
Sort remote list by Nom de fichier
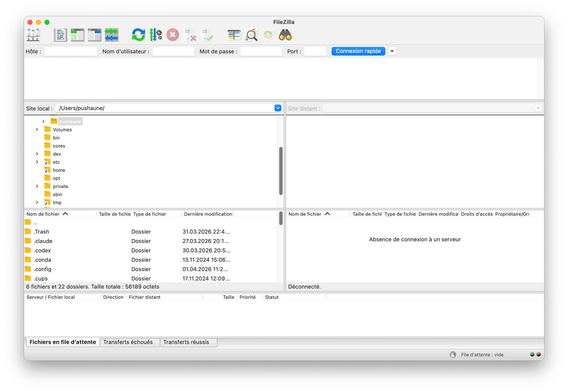pos(318,214)
